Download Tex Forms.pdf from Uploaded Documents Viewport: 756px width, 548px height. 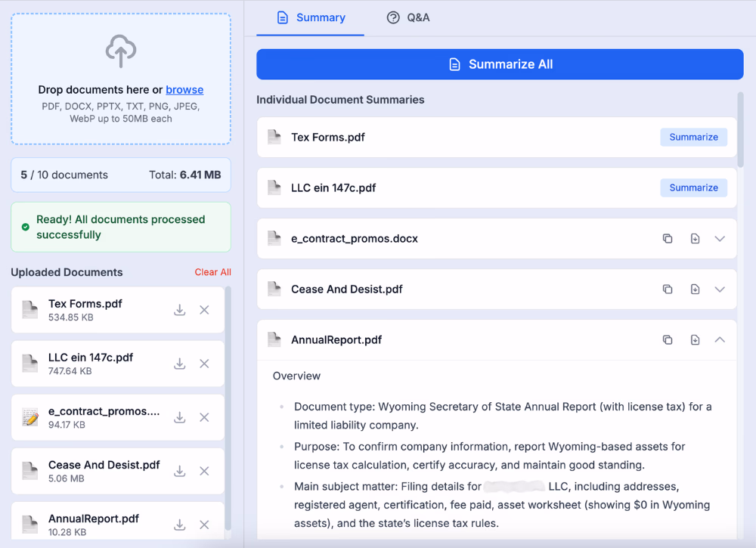coord(179,310)
